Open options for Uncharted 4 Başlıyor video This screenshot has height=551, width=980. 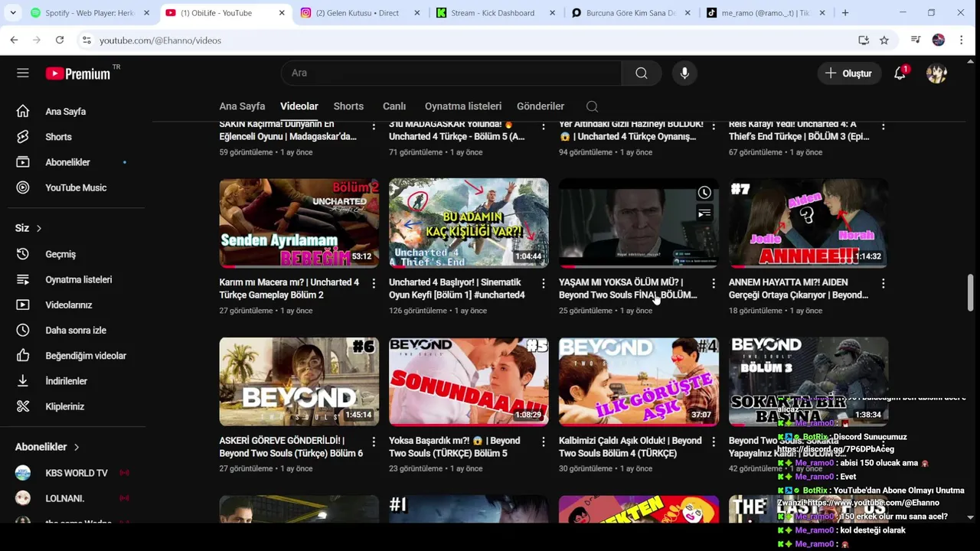[544, 284]
